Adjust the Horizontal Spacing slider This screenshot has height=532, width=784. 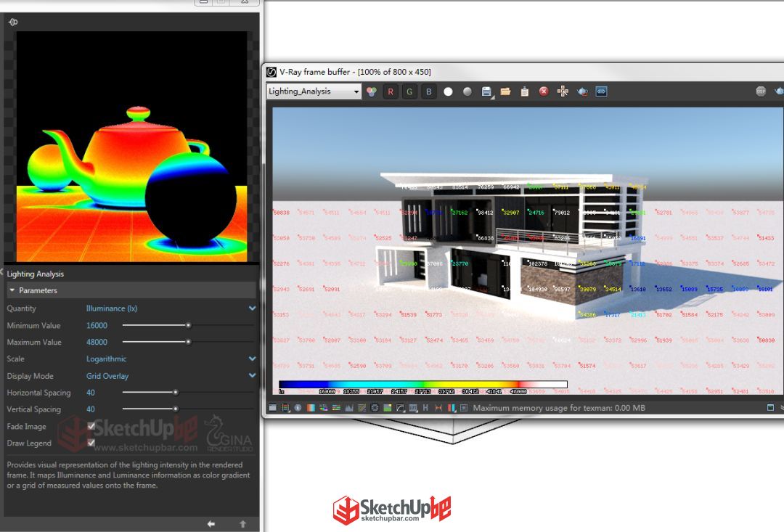click(176, 393)
